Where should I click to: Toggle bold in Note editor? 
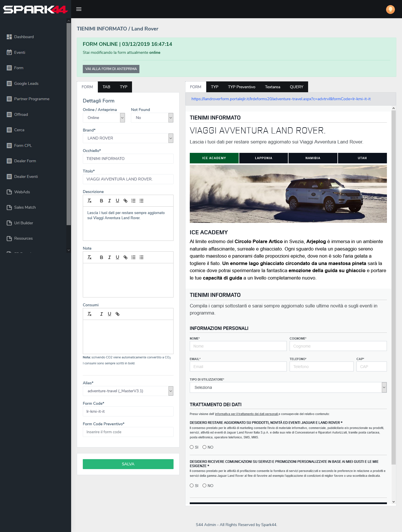click(x=101, y=257)
